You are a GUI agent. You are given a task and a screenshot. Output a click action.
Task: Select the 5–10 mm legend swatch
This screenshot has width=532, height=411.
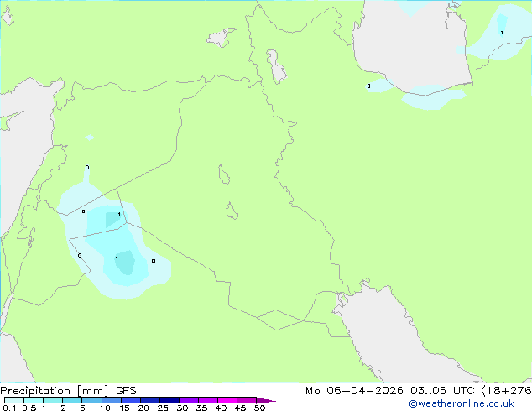click(92, 400)
